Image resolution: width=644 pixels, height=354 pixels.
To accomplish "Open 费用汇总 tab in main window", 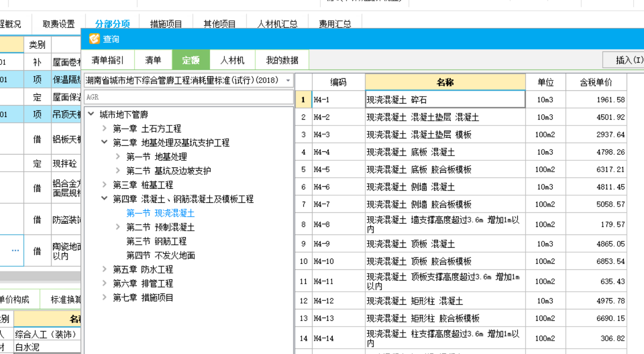I will pyautogui.click(x=335, y=24).
